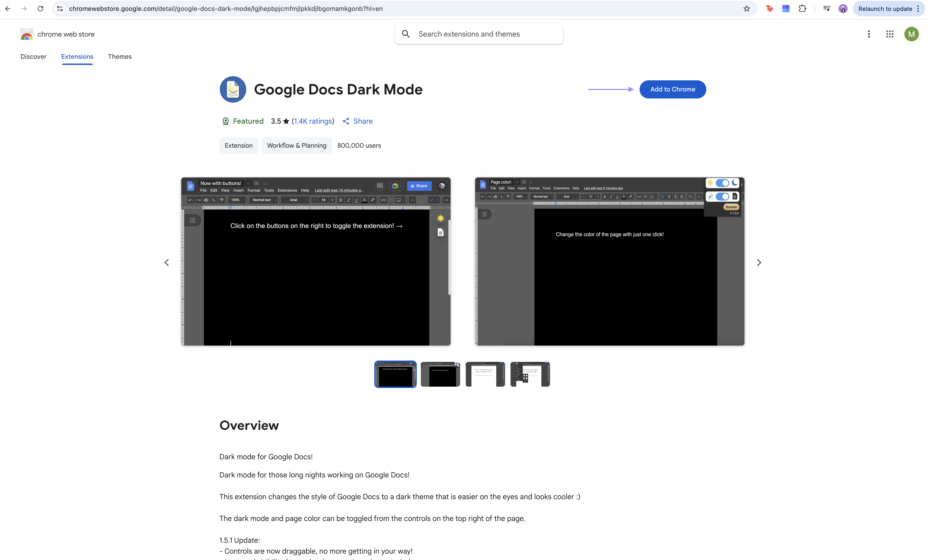Click the Add to Chrome button
928x560 pixels.
tap(673, 89)
